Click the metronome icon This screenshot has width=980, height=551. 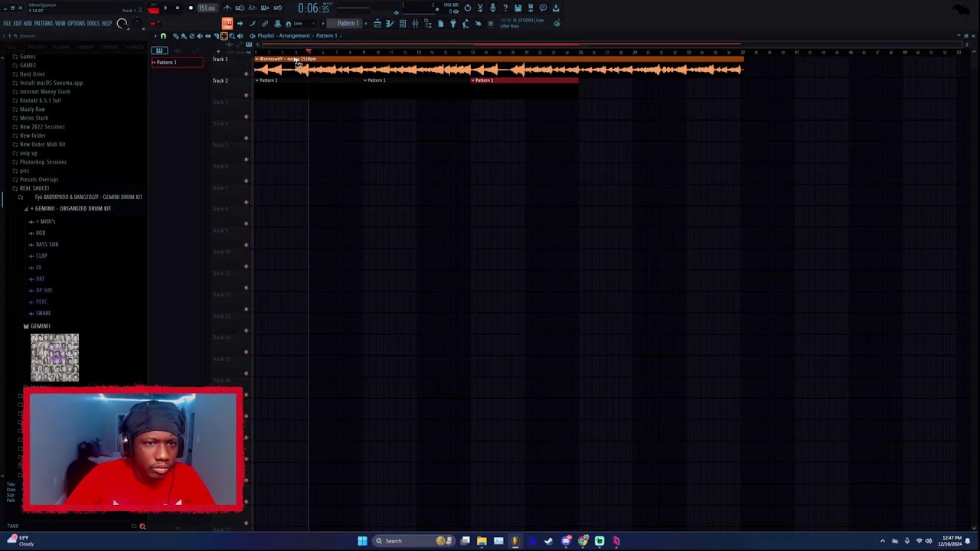pyautogui.click(x=227, y=8)
